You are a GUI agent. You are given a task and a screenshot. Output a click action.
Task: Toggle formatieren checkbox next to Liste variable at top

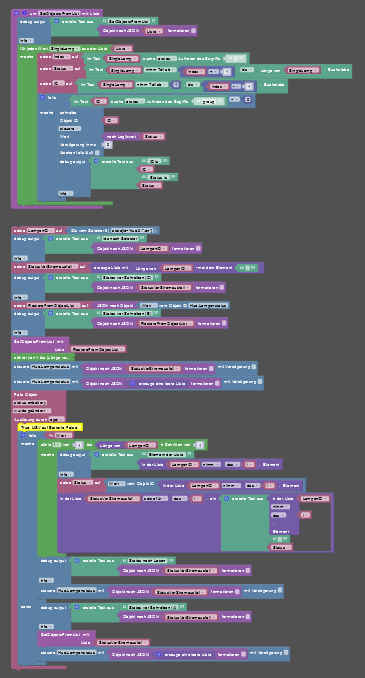click(x=193, y=31)
